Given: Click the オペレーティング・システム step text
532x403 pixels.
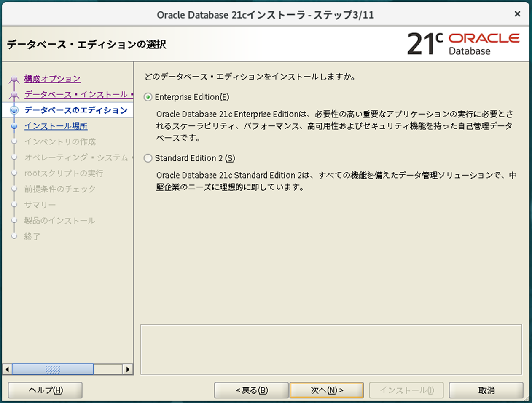Looking at the screenshot, I should click(x=78, y=157).
